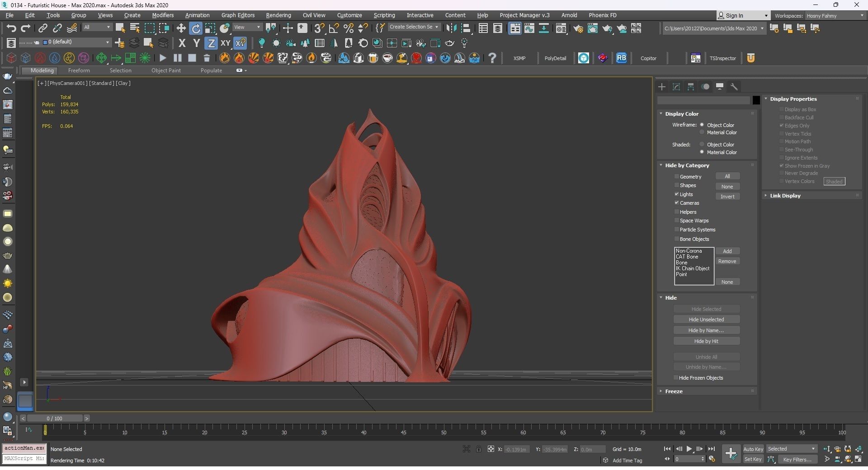
Task: Open the Rendering menu
Action: tap(278, 15)
